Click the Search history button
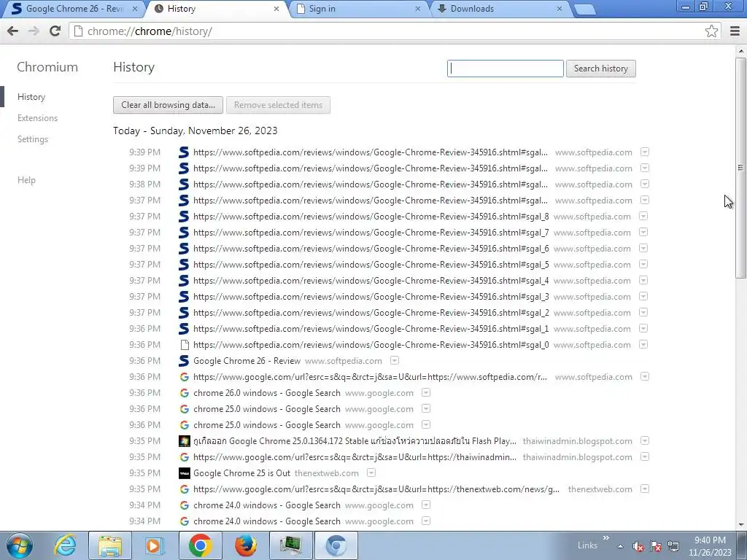This screenshot has width=747, height=560. click(601, 68)
